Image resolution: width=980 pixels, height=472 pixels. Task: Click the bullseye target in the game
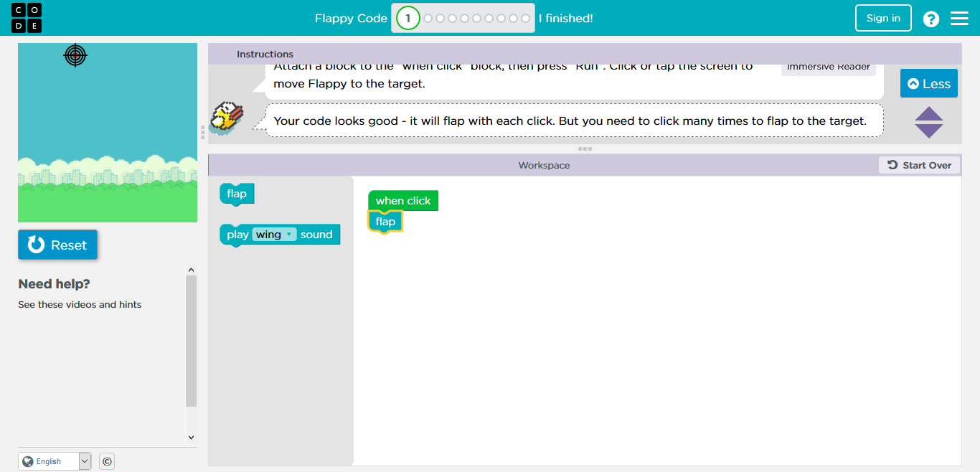click(x=75, y=55)
